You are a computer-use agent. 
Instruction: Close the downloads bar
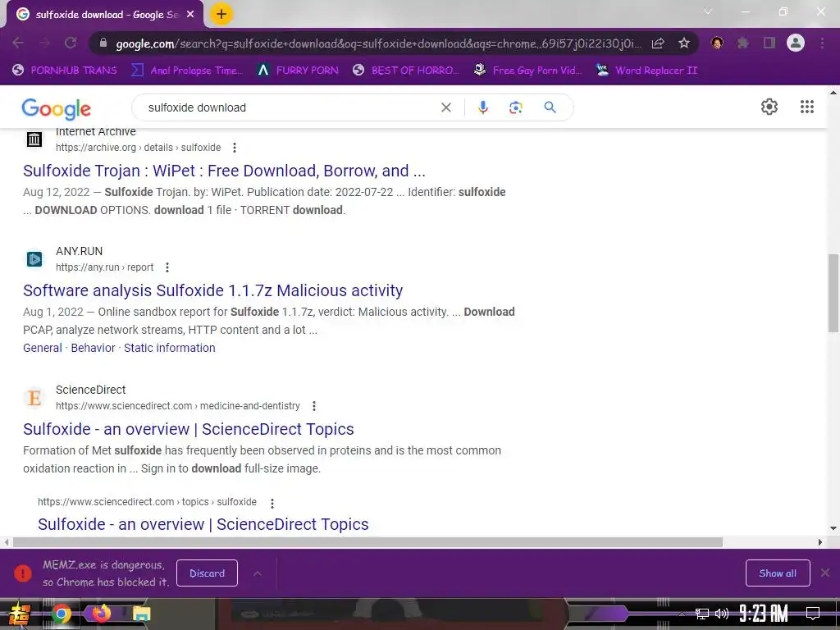point(825,573)
